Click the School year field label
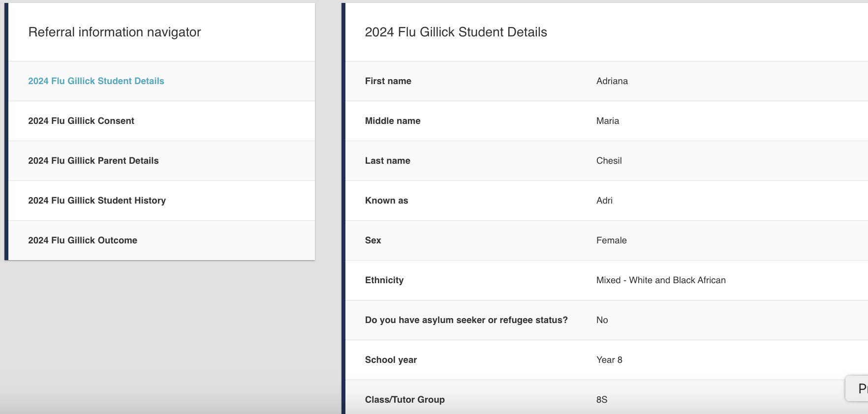This screenshot has width=868, height=414. tap(391, 360)
